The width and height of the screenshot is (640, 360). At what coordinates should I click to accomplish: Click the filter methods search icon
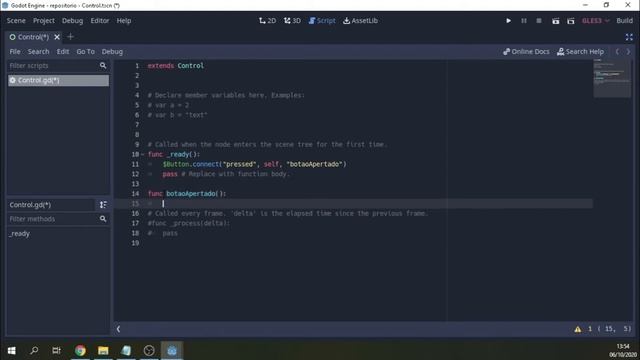click(103, 219)
